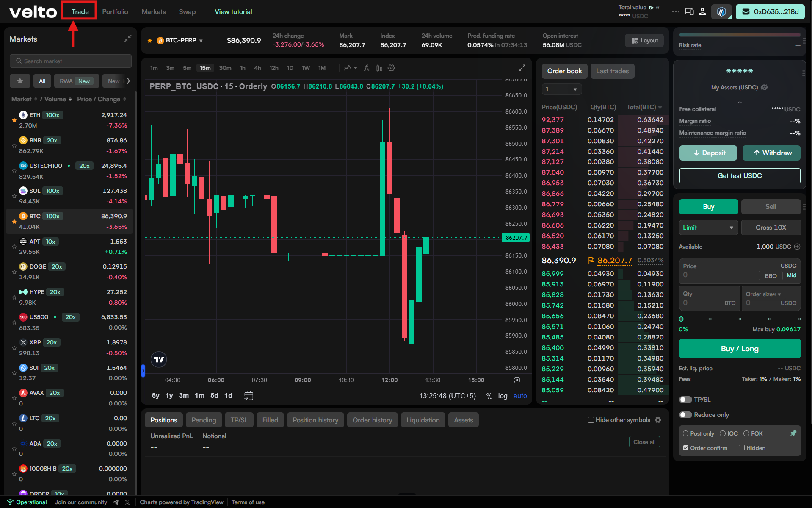
Task: Open the Limit order type dropdown
Action: (x=708, y=228)
